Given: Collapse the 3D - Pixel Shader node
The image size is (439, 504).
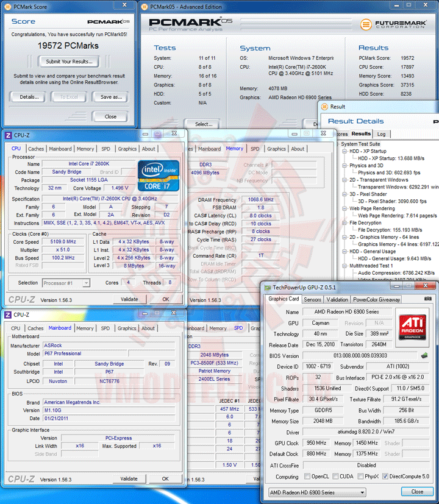Looking at the screenshot, I should pos(344,194).
